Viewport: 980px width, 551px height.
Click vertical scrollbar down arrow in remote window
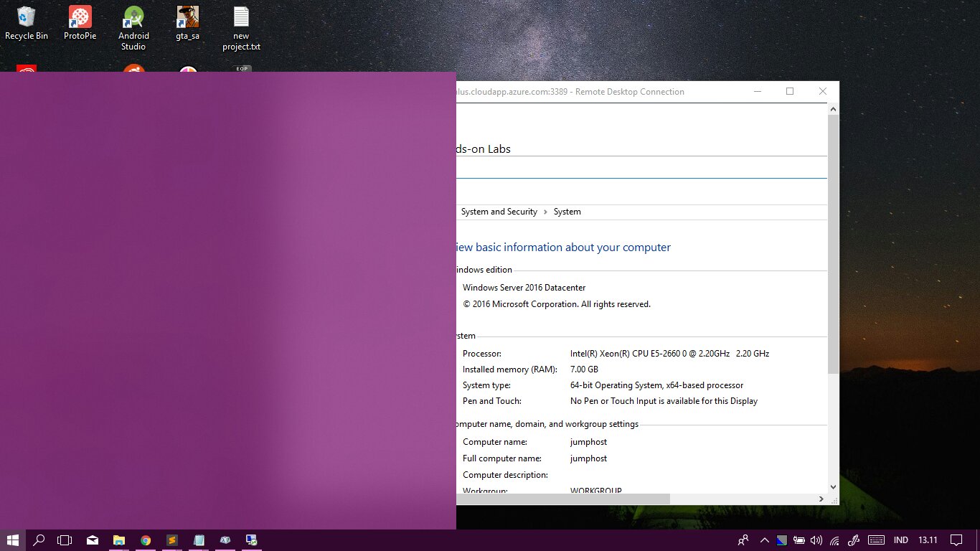click(x=833, y=487)
